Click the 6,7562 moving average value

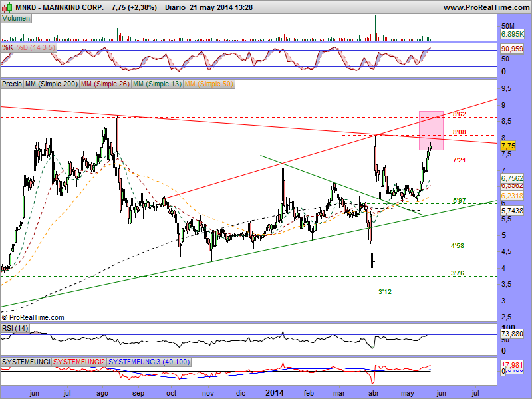click(512, 178)
